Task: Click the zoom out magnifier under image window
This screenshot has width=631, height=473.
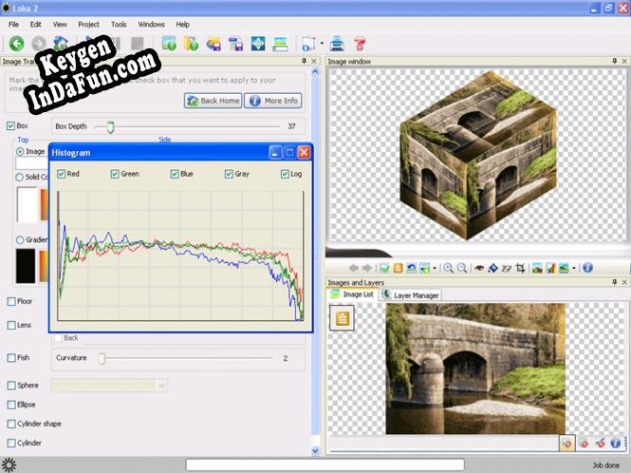Action: coord(462,268)
